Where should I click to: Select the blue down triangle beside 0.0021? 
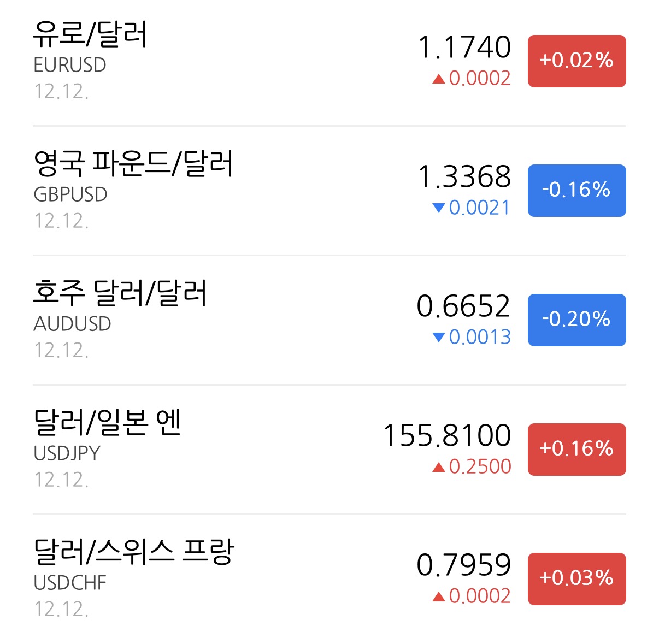pos(438,208)
